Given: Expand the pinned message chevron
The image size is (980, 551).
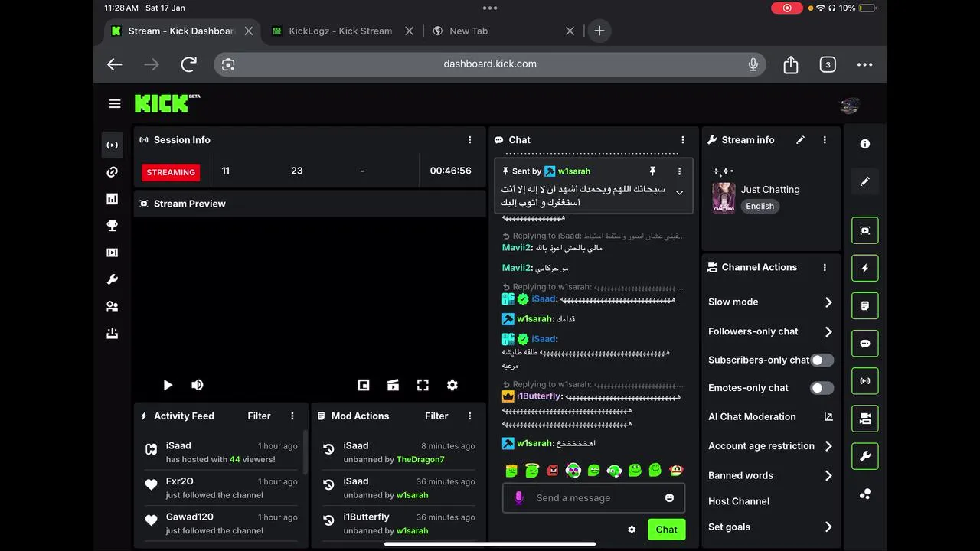Looking at the screenshot, I should click(x=679, y=193).
